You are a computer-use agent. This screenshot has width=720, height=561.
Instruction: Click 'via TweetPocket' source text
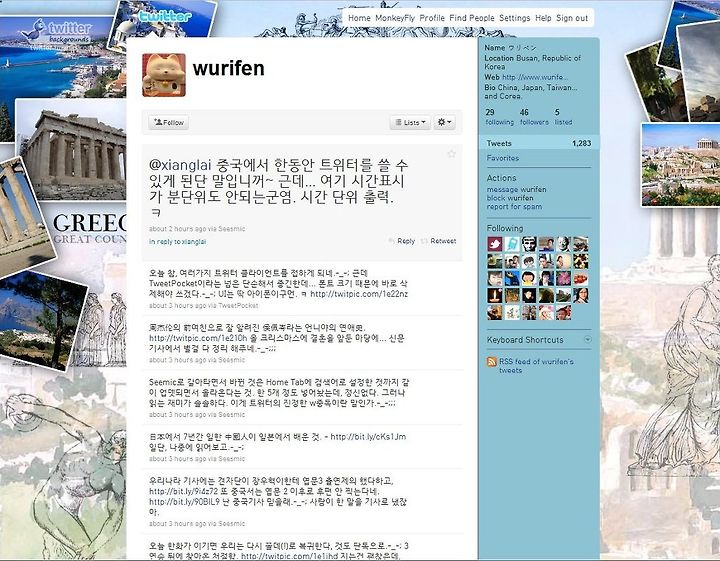(x=231, y=305)
